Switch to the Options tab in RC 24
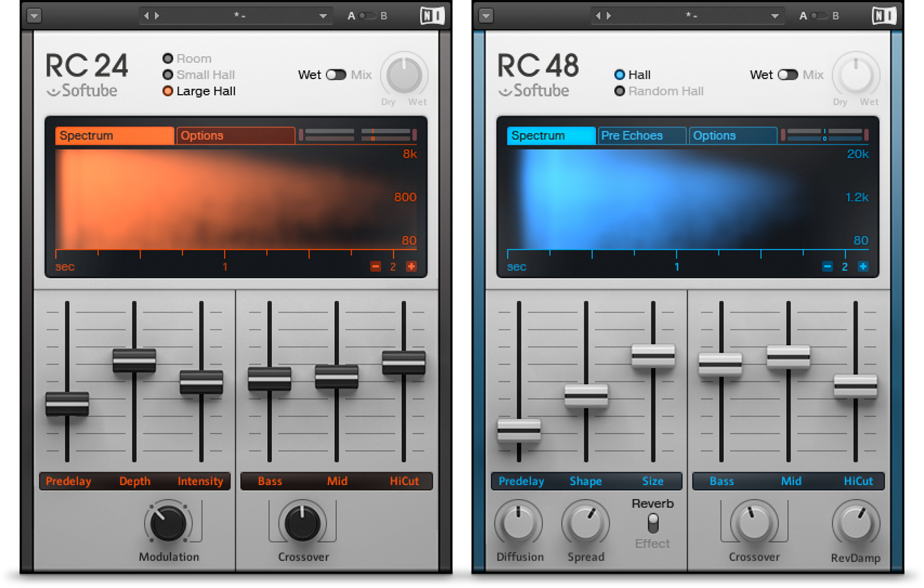The height and width of the screenshot is (588, 924). pos(236,135)
